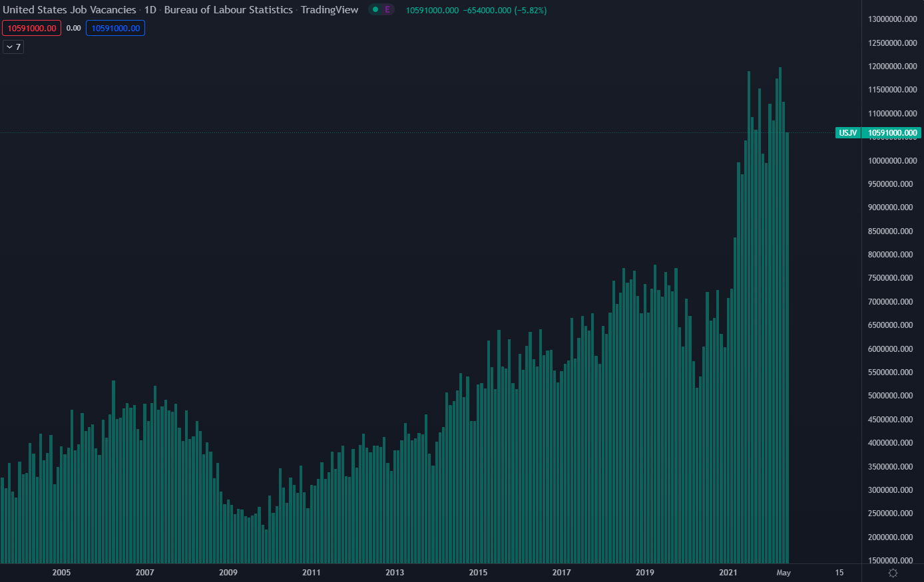Click the blue 10591000.00 price box

(115, 28)
